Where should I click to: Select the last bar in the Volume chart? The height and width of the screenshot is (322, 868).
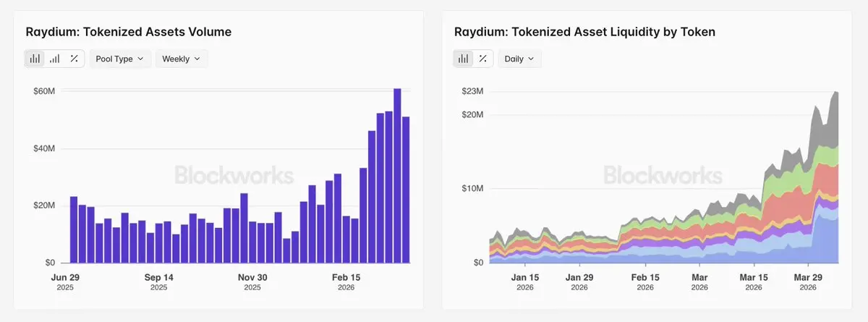click(406, 190)
